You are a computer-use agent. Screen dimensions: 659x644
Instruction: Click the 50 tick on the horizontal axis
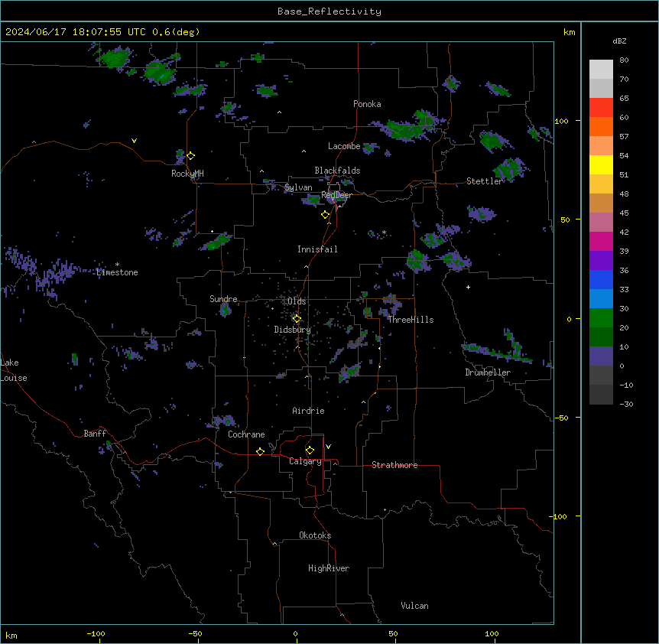[394, 633]
